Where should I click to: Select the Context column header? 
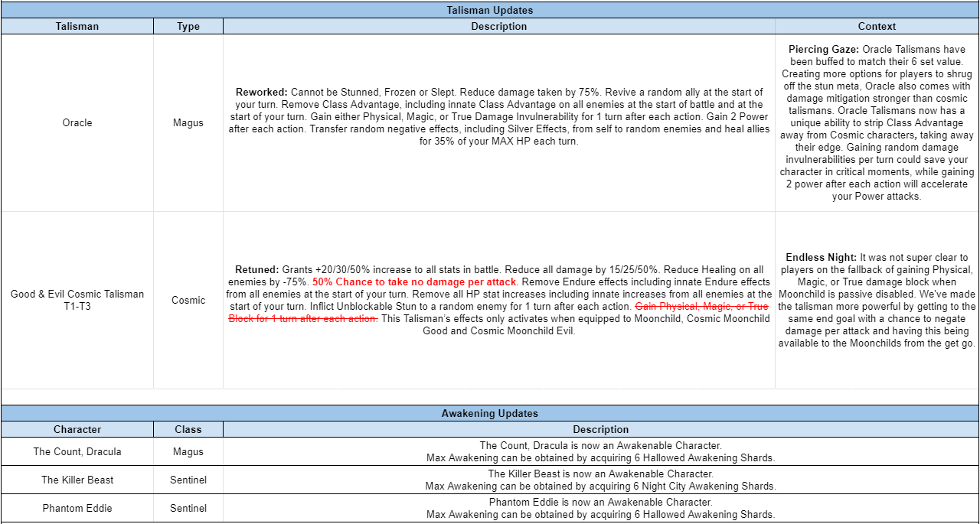coord(877,26)
